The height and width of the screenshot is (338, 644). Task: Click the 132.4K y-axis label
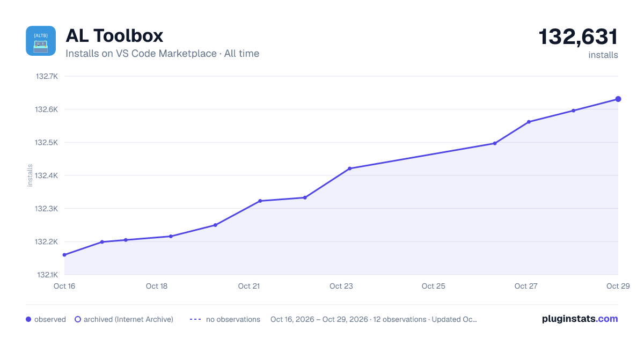47,175
